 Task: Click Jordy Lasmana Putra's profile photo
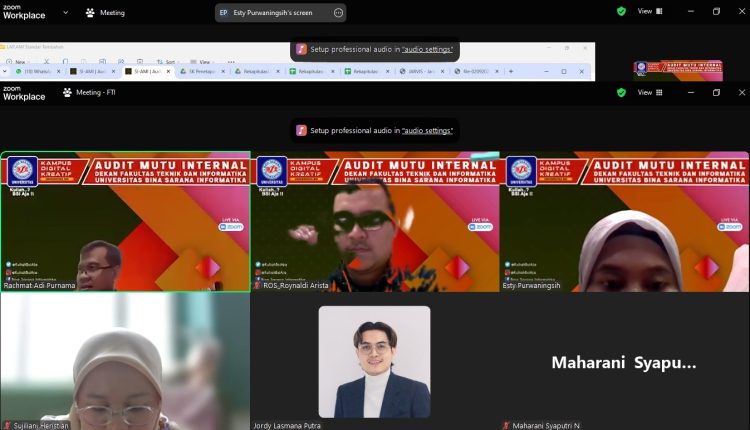pyautogui.click(x=375, y=362)
